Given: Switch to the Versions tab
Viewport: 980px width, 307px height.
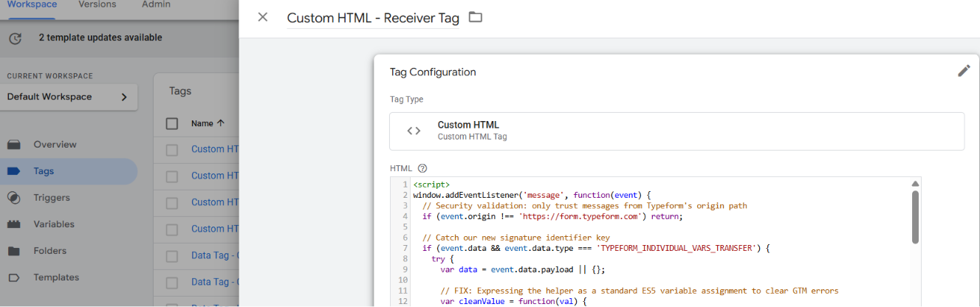Looking at the screenshot, I should tap(97, 4).
